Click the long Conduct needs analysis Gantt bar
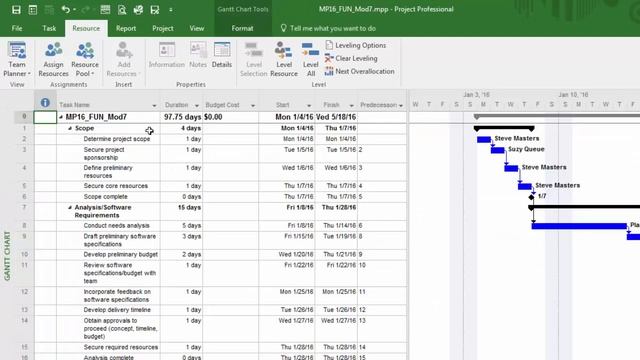This screenshot has width=640, height=360. tap(579, 226)
